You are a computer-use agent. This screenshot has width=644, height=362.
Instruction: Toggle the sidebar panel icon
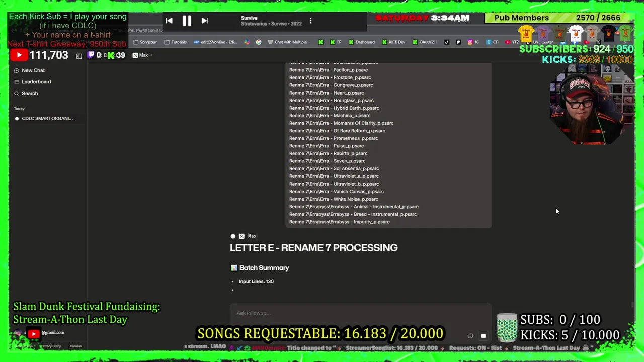click(79, 56)
